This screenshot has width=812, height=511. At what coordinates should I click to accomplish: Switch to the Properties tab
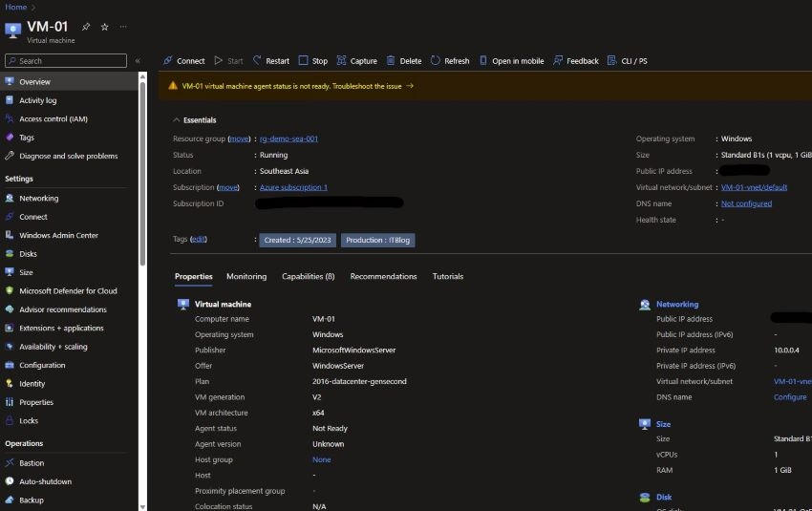[194, 276]
